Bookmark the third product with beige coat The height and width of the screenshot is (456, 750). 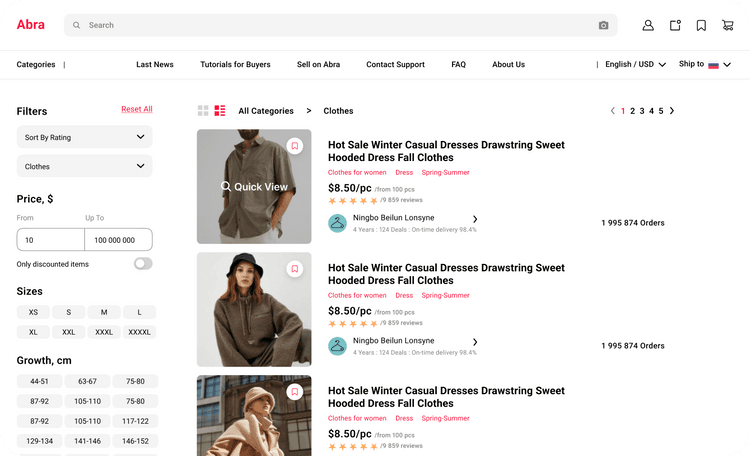[x=295, y=391]
